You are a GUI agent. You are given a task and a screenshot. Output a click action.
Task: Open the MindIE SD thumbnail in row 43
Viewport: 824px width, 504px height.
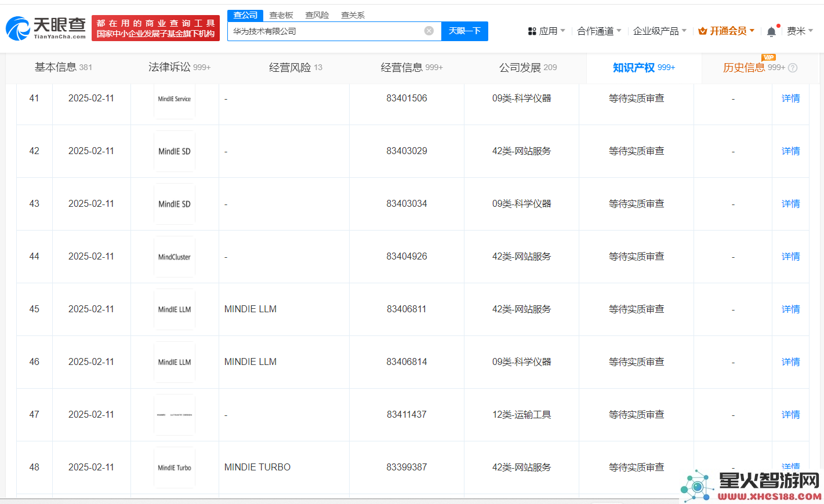(x=175, y=204)
